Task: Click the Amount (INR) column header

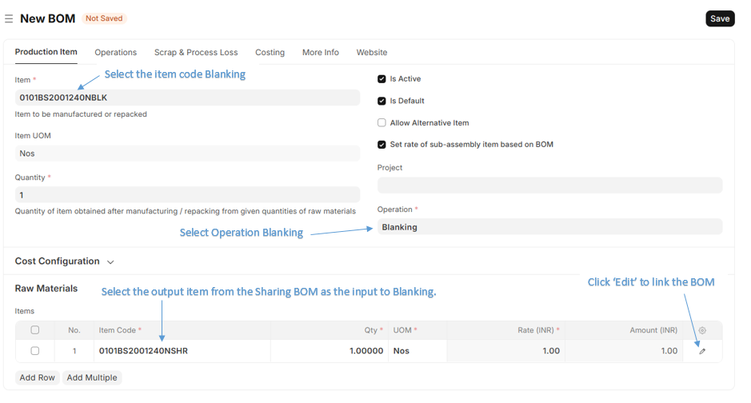Action: click(624, 330)
